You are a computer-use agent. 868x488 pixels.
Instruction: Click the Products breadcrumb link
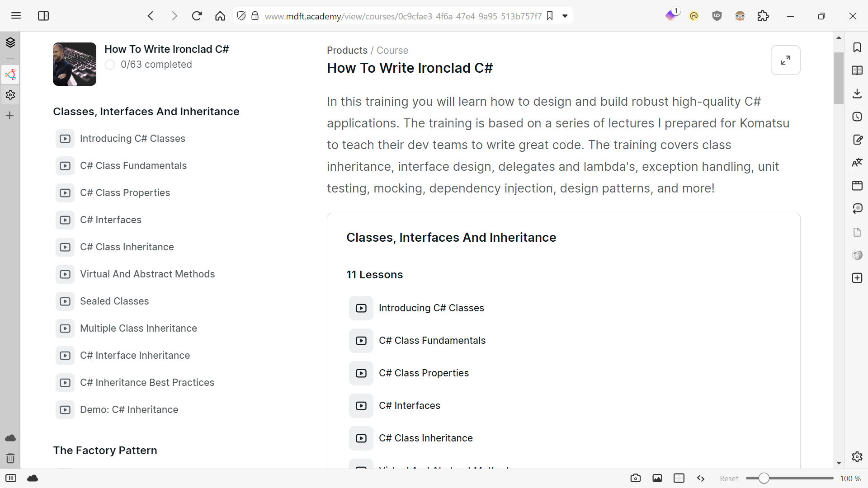pos(347,50)
